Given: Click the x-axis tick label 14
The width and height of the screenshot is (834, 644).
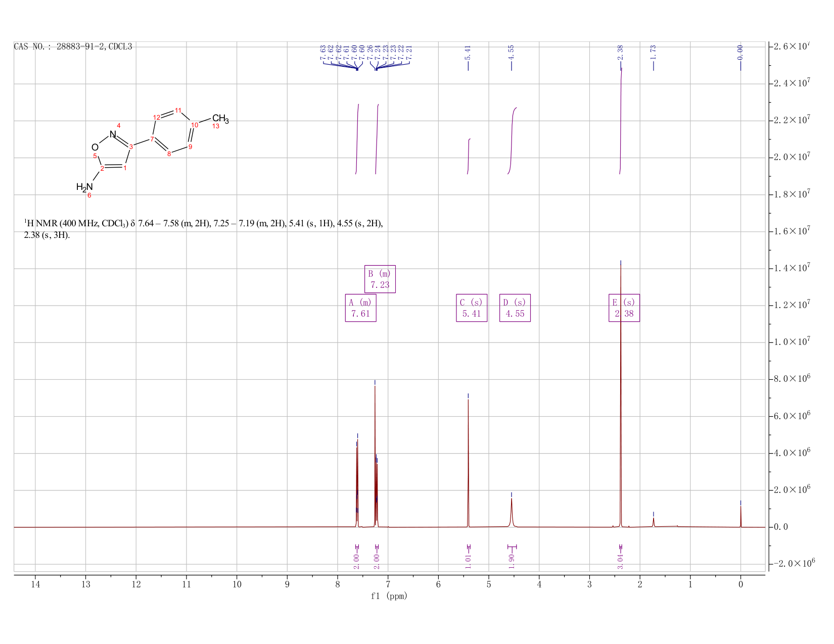Looking at the screenshot, I should tap(35, 584).
